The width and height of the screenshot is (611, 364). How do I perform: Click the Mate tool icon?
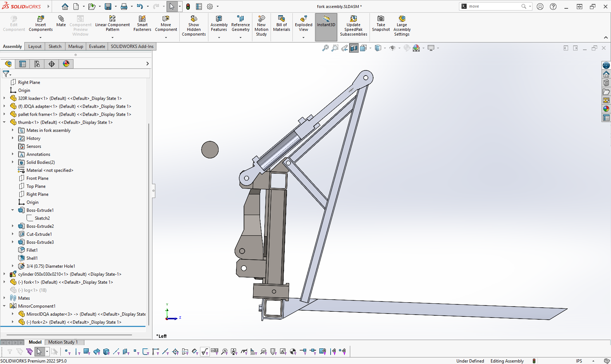coord(61,19)
